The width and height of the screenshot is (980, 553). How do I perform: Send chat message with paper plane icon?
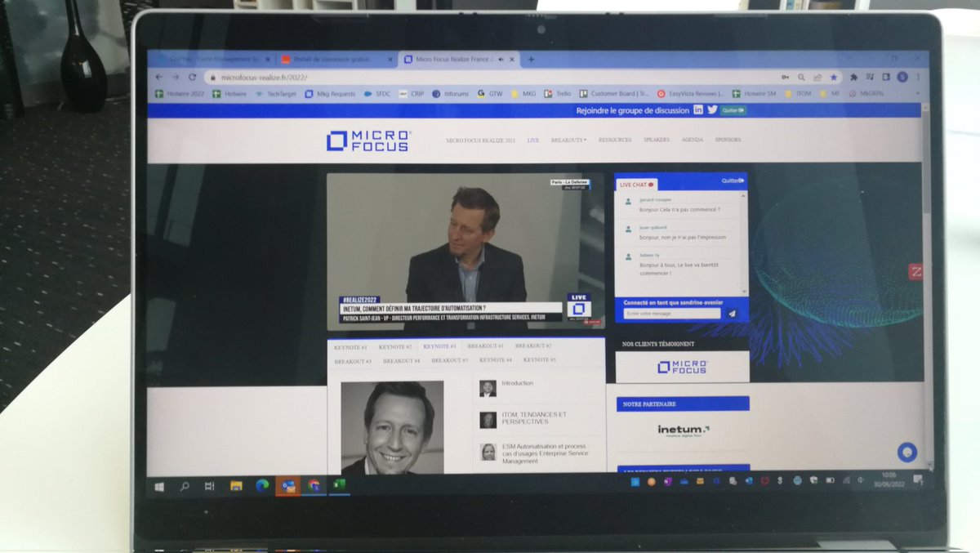[732, 314]
